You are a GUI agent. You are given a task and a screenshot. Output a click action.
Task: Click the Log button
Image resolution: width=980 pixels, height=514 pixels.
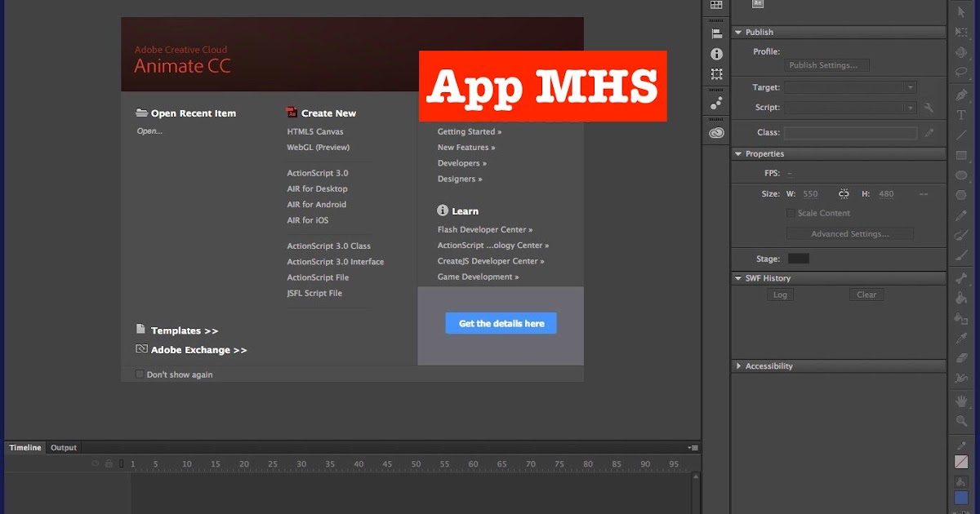click(x=780, y=295)
